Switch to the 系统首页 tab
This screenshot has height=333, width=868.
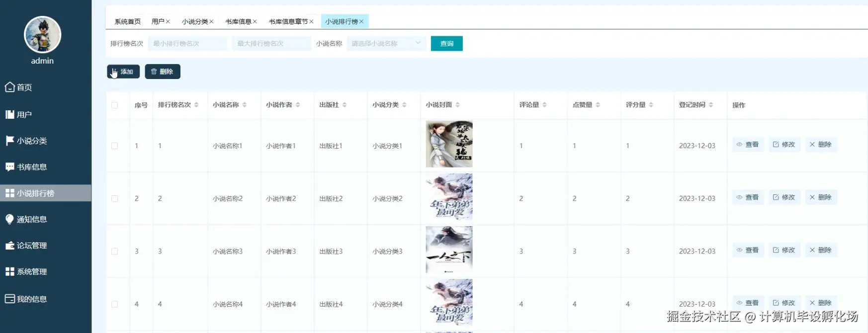(127, 21)
